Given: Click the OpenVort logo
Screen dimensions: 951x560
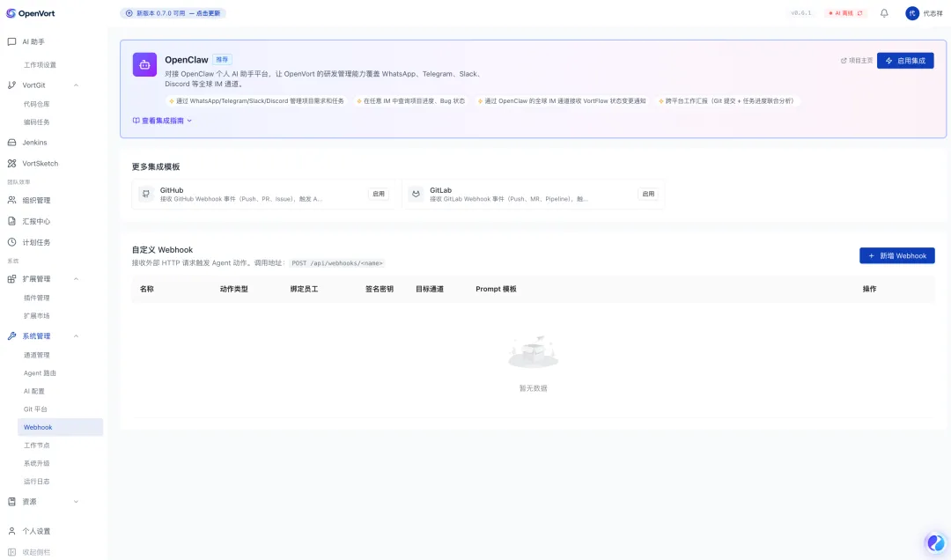Looking at the screenshot, I should pos(30,13).
